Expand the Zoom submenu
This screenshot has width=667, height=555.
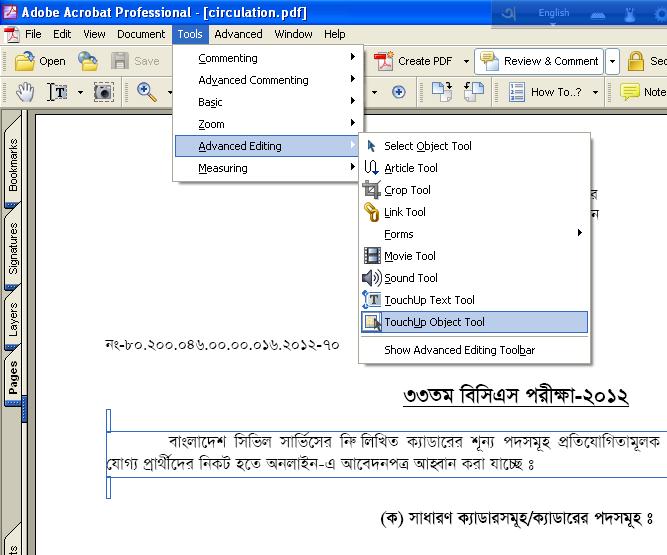(268, 124)
